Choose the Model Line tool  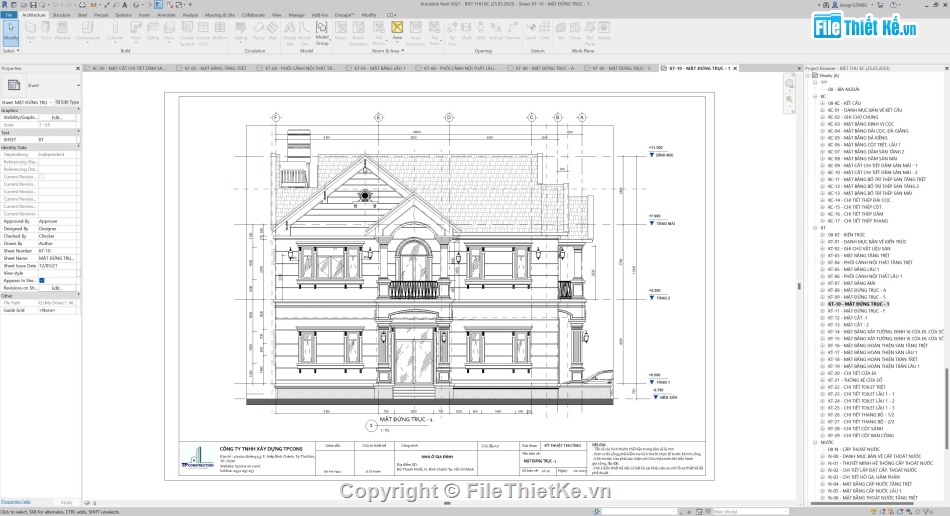[x=305, y=33]
